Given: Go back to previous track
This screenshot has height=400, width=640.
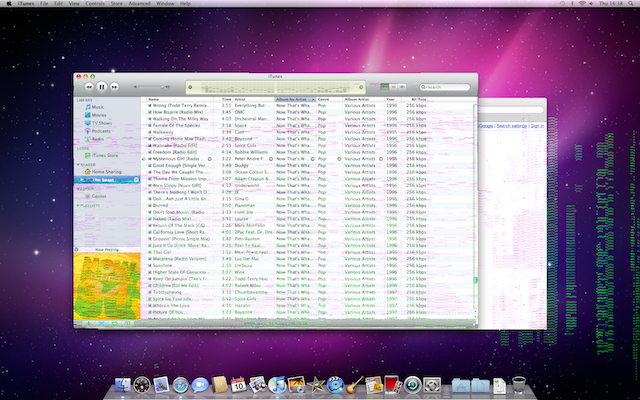Looking at the screenshot, I should (x=89, y=87).
